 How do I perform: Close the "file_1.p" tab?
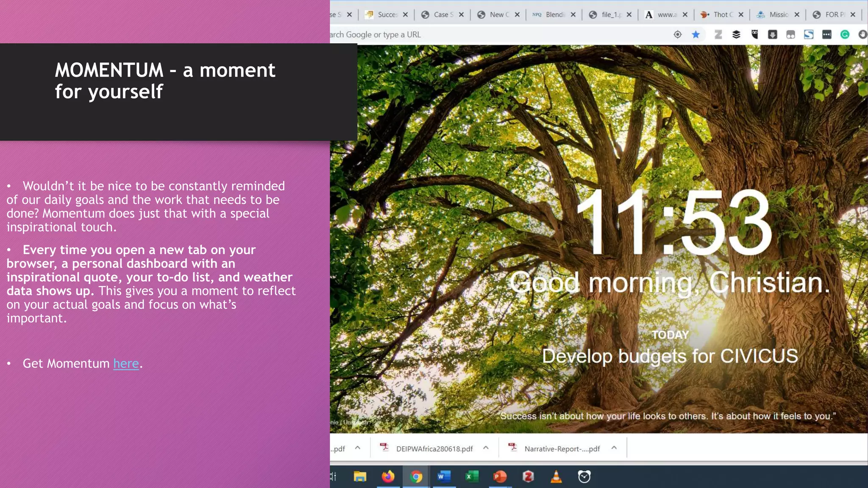(629, 14)
